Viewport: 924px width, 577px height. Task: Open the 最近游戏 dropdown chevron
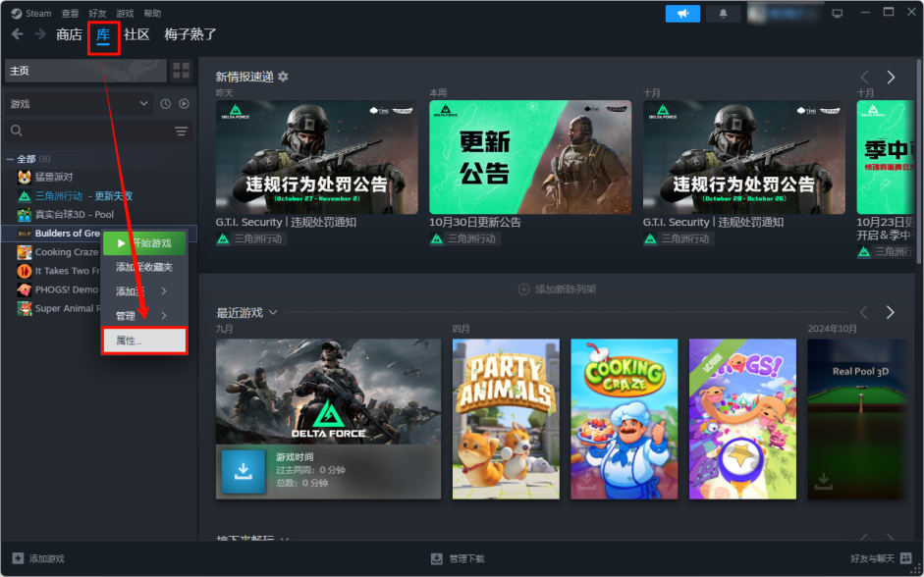point(274,312)
